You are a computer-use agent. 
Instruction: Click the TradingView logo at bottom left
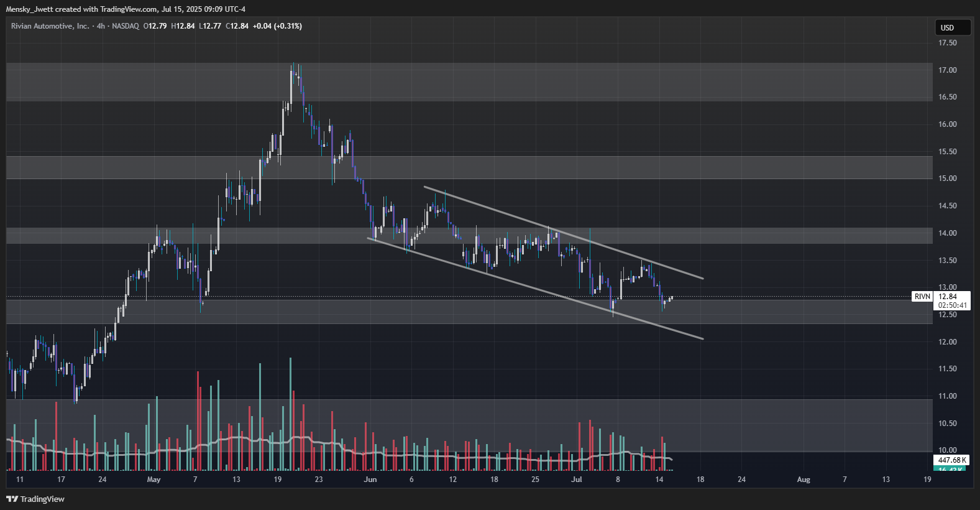(x=35, y=499)
